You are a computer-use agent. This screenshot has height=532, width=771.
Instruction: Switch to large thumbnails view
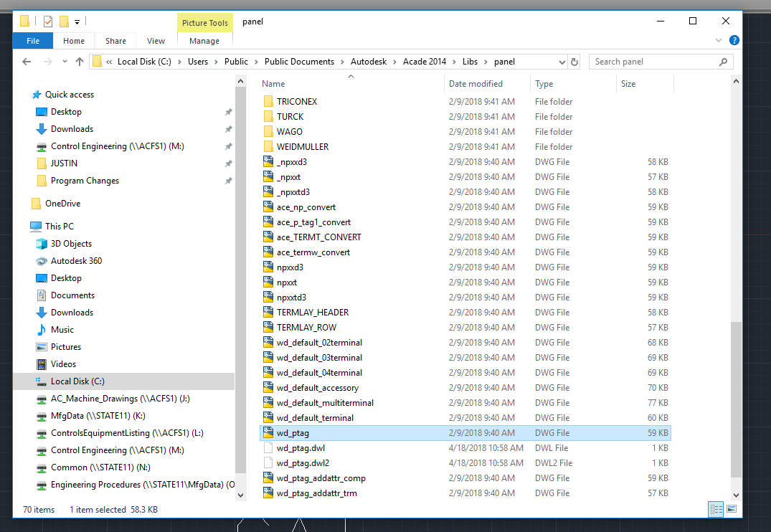coord(731,509)
